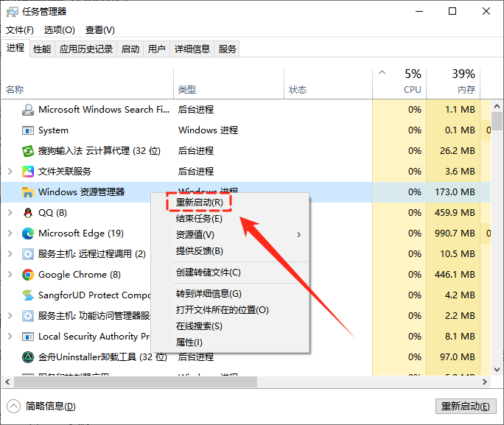Click the vertical scrollbar up arrow
The height and width of the screenshot is (425, 504).
[497, 105]
